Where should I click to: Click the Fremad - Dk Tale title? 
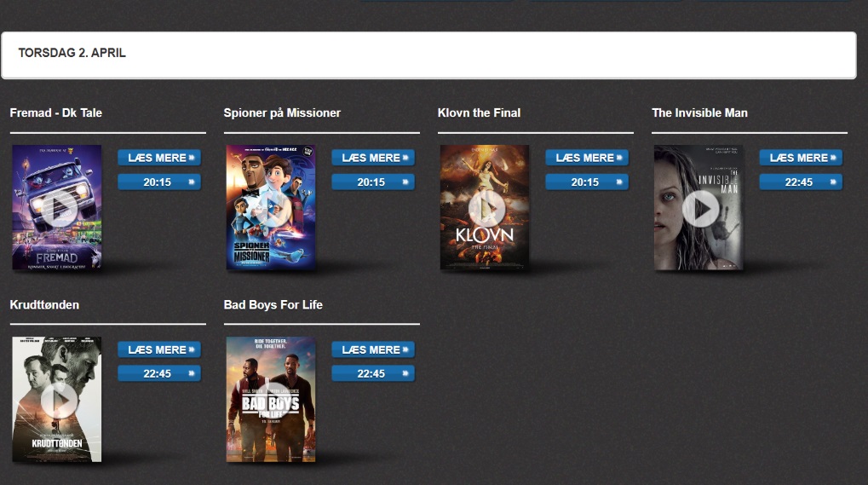56,113
